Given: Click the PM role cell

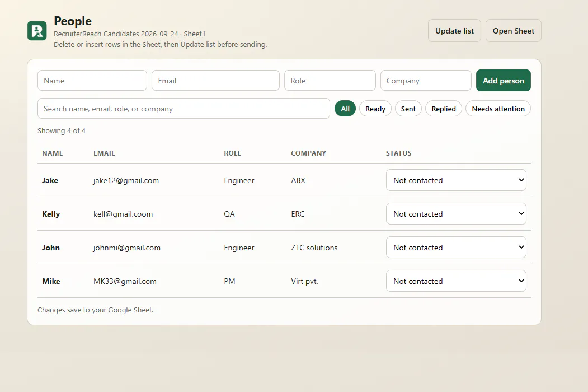Looking at the screenshot, I should tap(229, 281).
